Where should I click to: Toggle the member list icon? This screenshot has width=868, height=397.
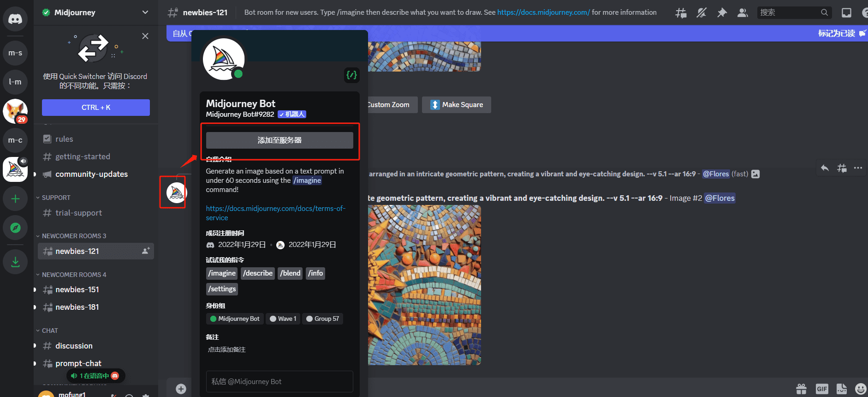click(743, 13)
